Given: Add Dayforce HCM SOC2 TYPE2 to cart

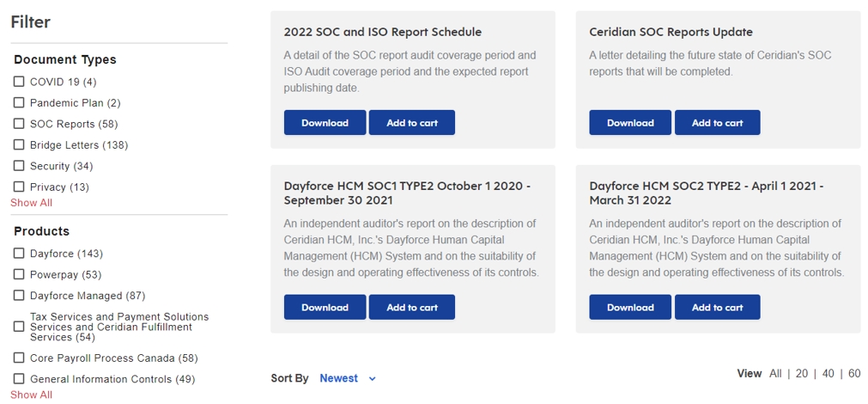Looking at the screenshot, I should click(717, 308).
